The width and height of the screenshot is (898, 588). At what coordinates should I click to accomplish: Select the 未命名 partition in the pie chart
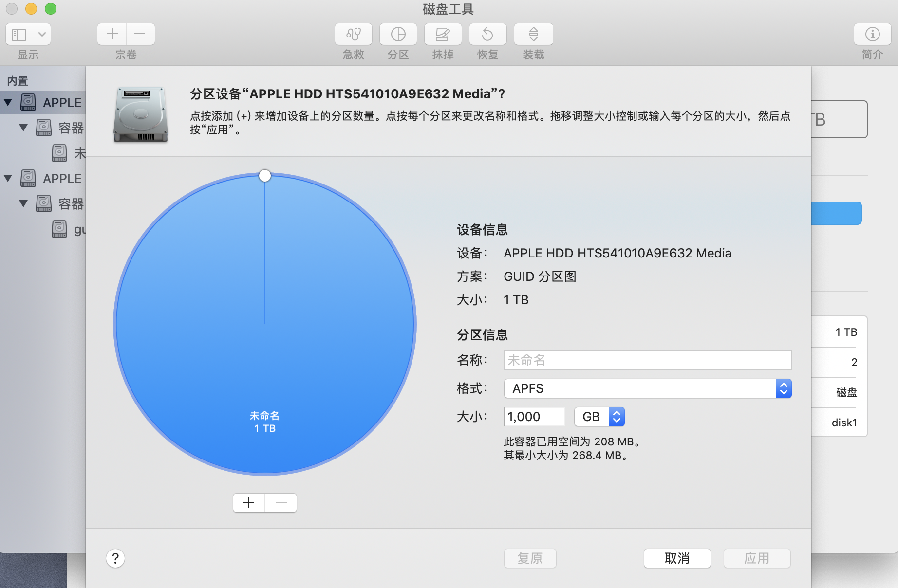pyautogui.click(x=265, y=341)
